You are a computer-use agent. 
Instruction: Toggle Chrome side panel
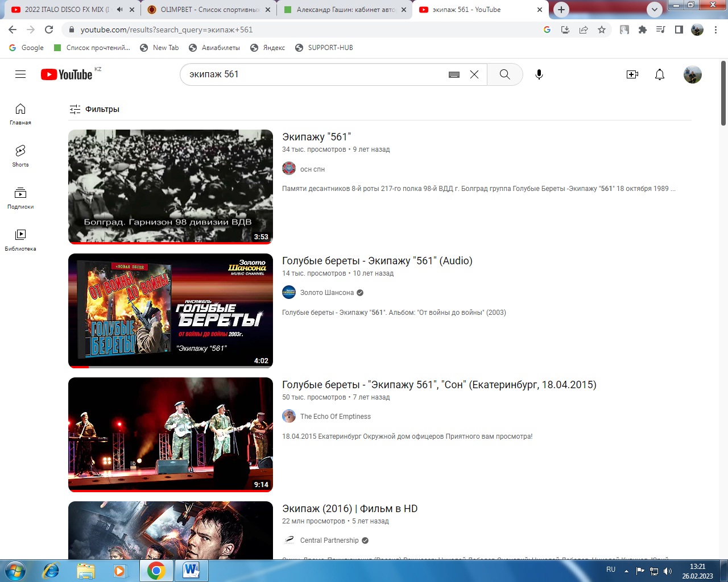coord(679,30)
